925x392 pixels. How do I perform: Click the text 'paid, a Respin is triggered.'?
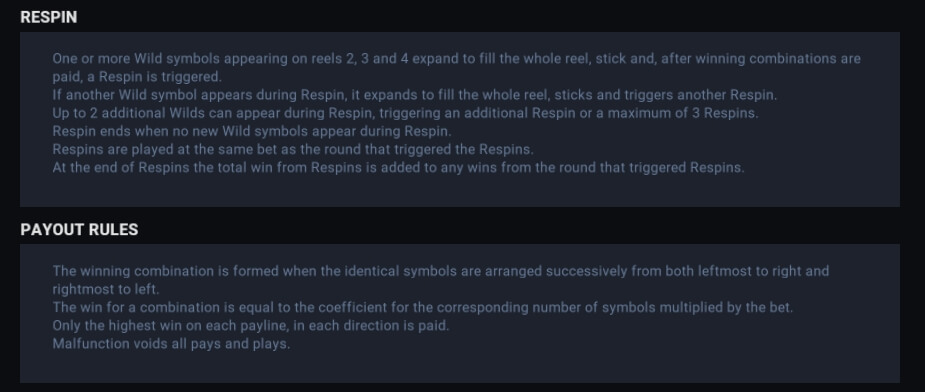(137, 77)
